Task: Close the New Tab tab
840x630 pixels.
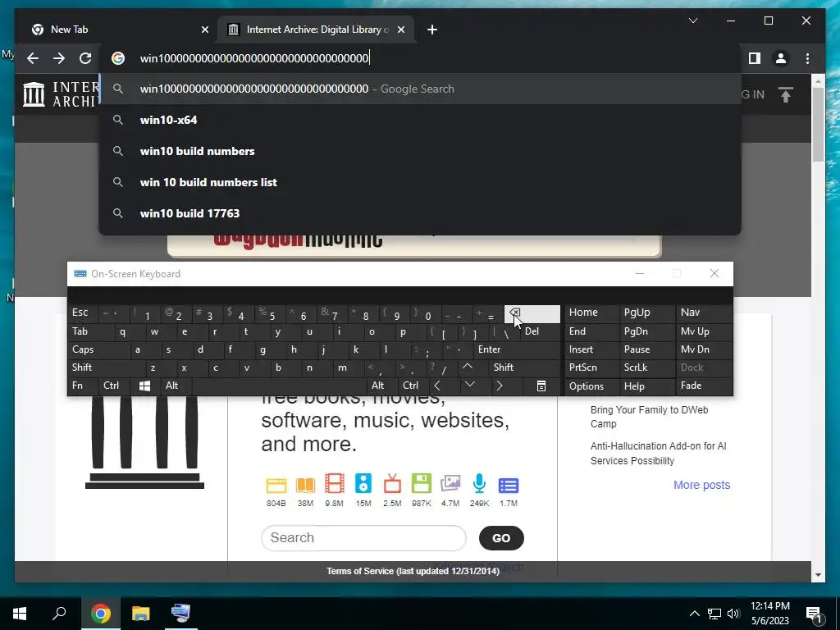Action: tap(204, 30)
